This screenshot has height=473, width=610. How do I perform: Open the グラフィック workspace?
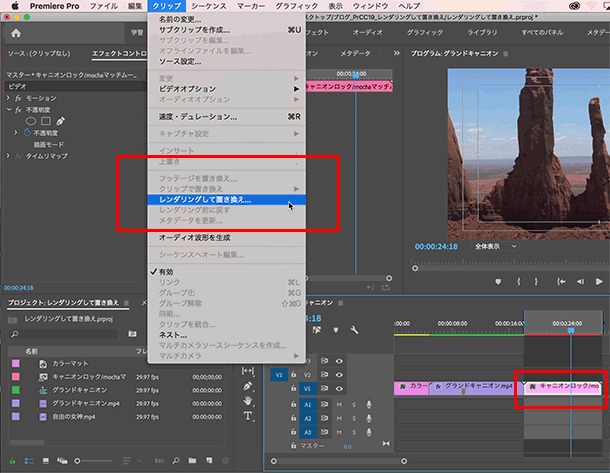[x=425, y=33]
